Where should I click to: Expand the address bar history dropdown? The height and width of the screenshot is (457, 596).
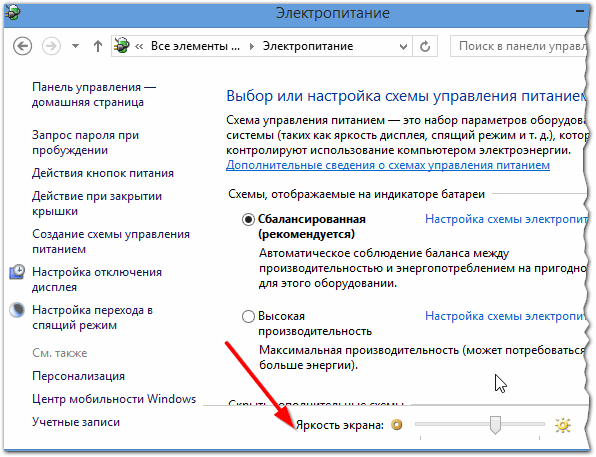403,47
